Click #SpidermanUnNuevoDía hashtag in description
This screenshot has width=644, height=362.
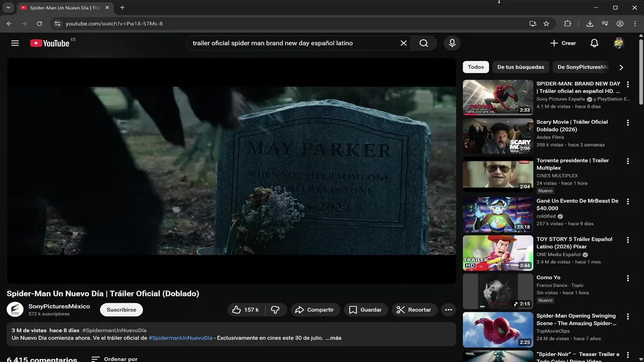181,338
